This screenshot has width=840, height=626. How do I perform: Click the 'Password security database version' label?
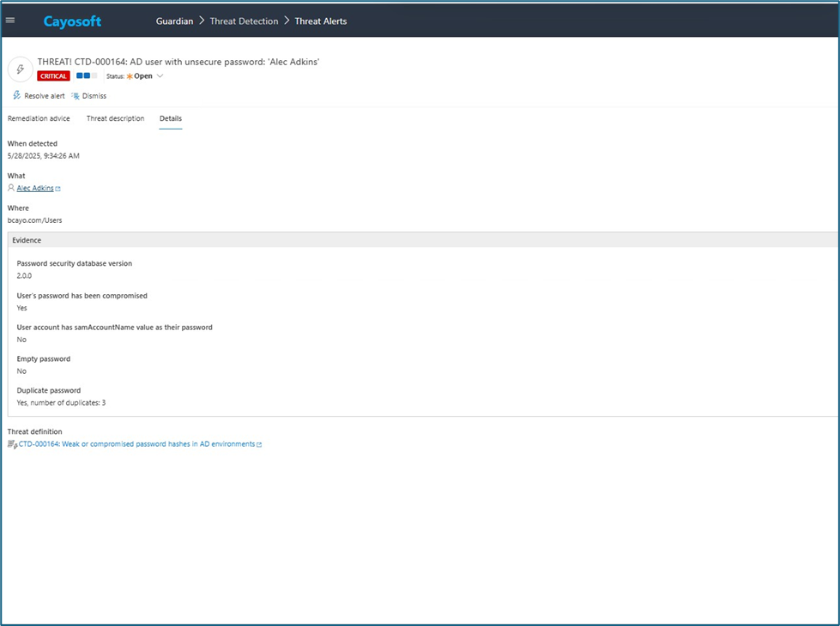tap(75, 263)
